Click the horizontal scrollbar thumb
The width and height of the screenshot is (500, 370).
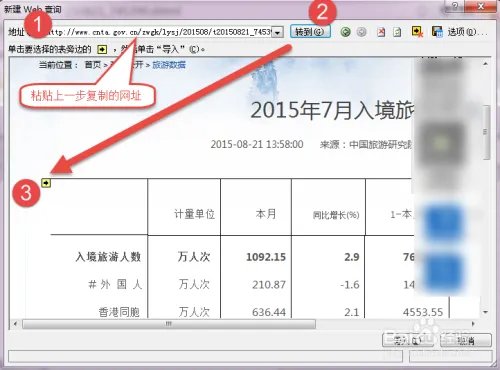tap(169, 324)
